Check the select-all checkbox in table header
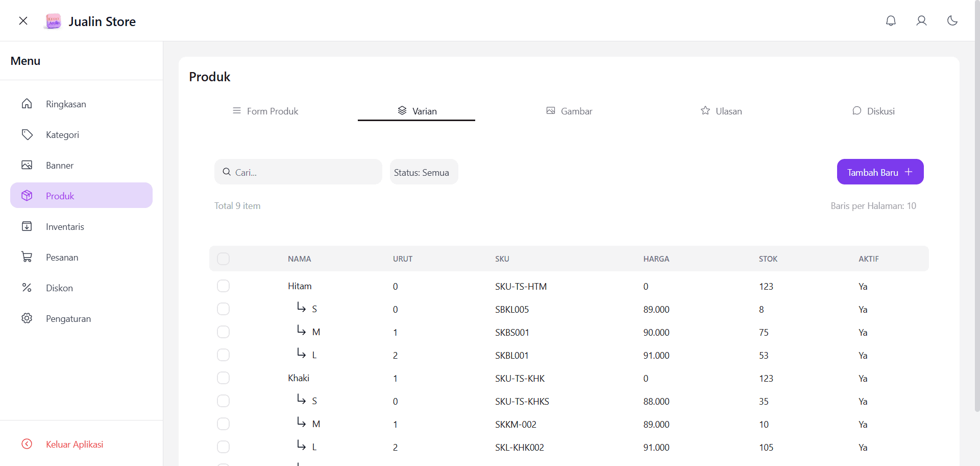The width and height of the screenshot is (980, 466). [x=223, y=259]
